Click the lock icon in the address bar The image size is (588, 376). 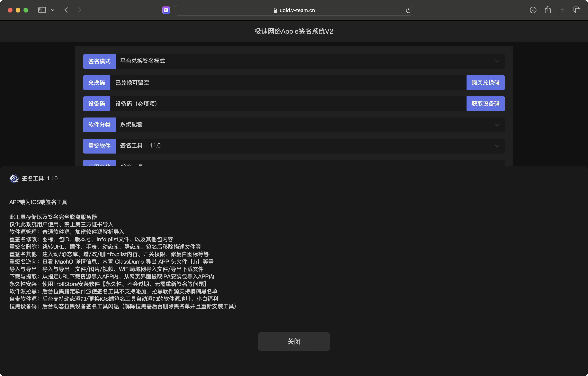(275, 10)
